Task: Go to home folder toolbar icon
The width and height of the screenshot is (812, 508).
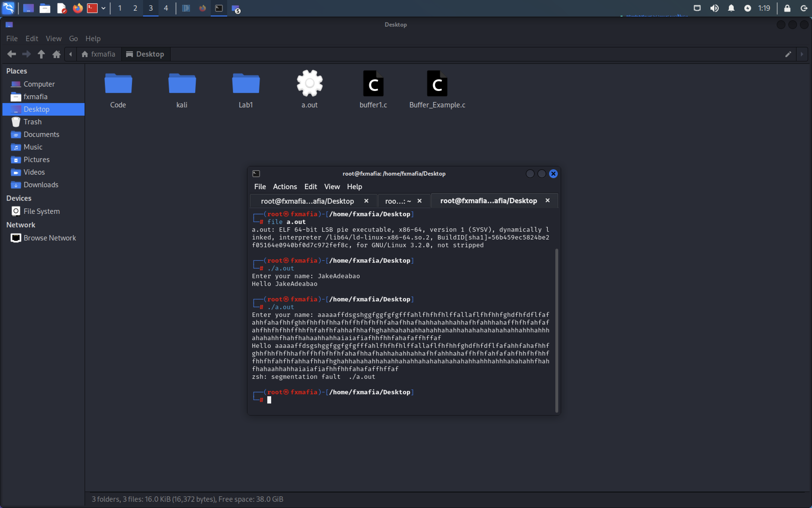Action: tap(56, 54)
